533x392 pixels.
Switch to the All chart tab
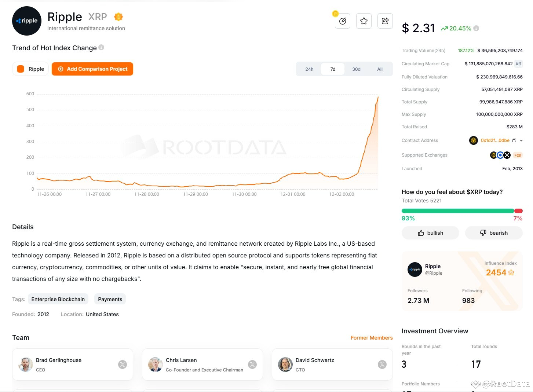point(380,69)
